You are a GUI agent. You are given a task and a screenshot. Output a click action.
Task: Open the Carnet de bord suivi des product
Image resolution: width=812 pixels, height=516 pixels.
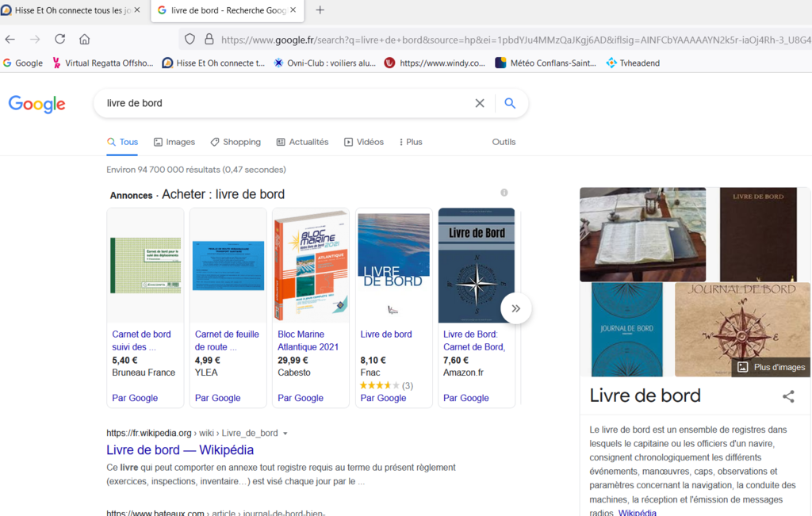(x=141, y=341)
